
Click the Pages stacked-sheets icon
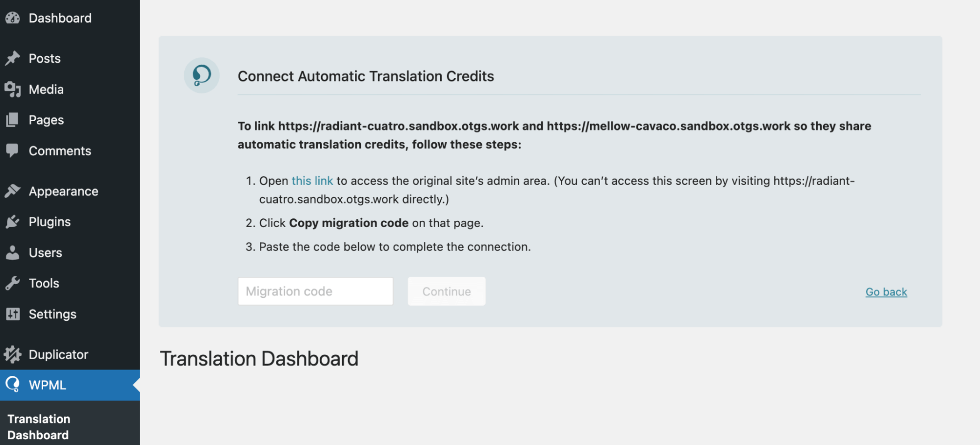13,120
